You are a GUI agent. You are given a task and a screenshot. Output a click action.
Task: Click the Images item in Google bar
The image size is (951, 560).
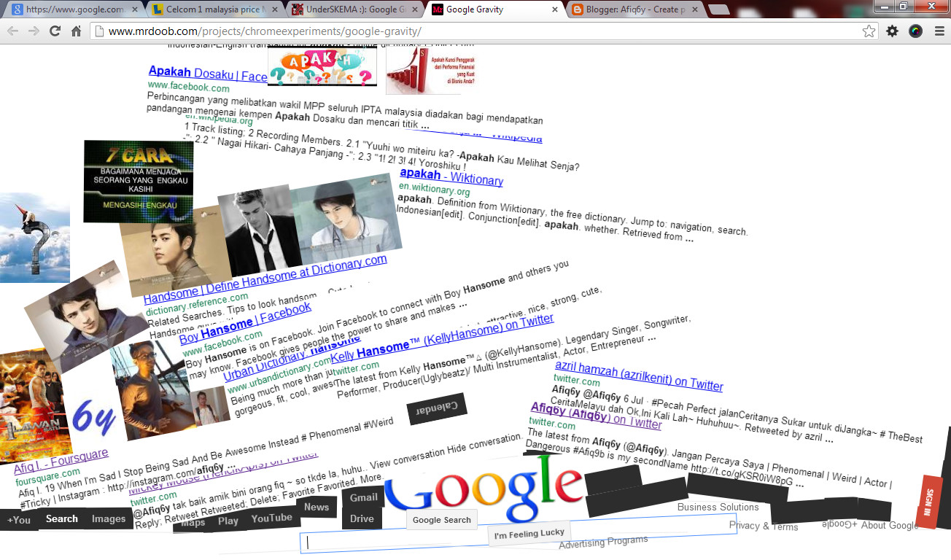pyautogui.click(x=109, y=519)
